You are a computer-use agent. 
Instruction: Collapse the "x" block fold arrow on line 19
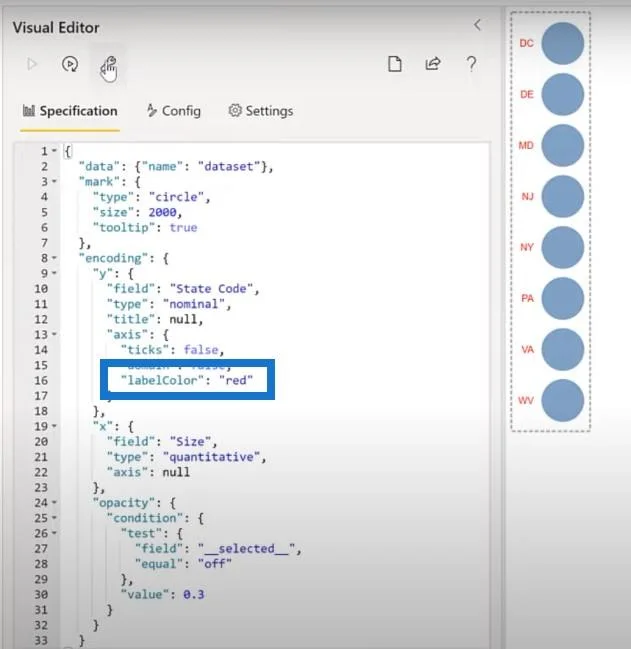tap(54, 426)
